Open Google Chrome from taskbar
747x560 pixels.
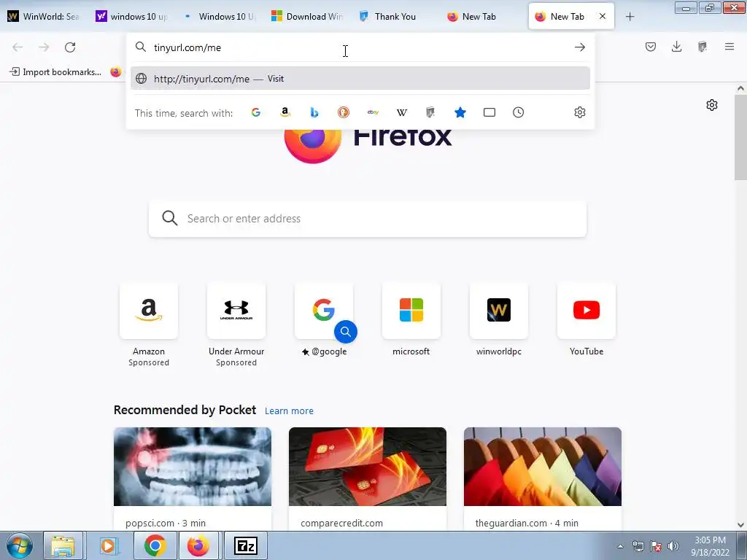(x=155, y=545)
